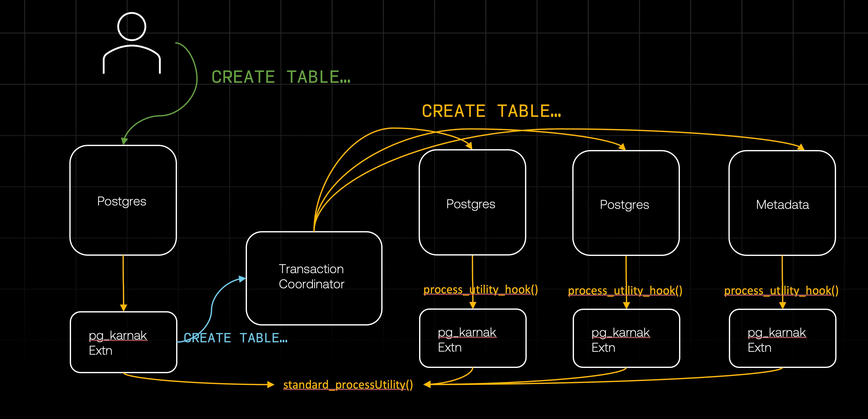Click orange arrowhead left of standard_processUtility()
Screen dimensions: 868x419
270,384
